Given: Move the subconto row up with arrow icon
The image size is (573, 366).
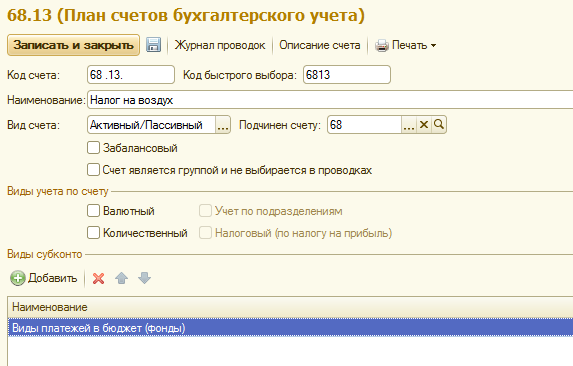Looking at the screenshot, I should (121, 278).
